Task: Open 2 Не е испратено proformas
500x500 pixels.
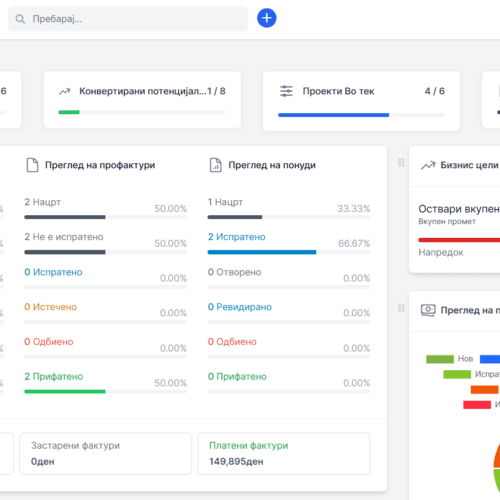Action: pos(64,237)
